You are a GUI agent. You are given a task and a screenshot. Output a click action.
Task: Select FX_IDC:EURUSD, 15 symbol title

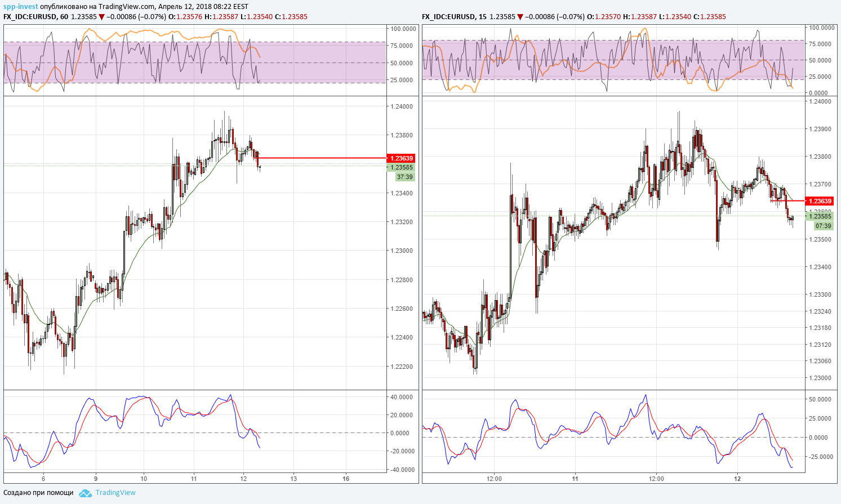tap(454, 17)
